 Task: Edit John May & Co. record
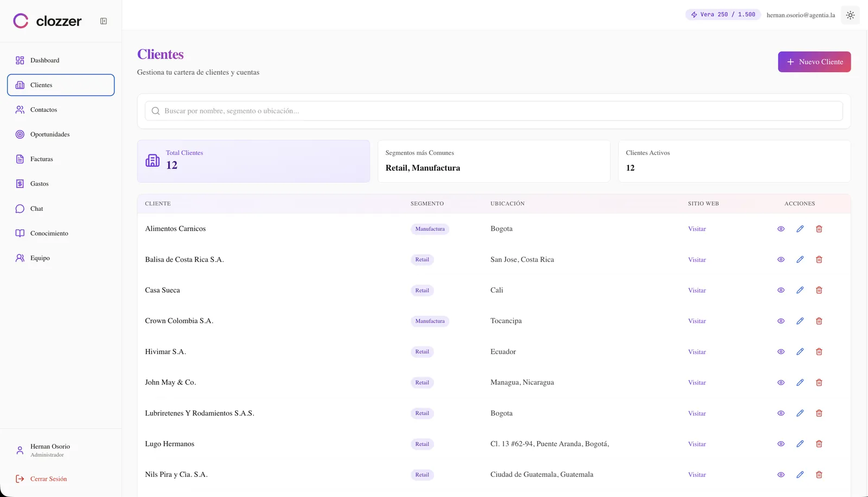click(800, 383)
